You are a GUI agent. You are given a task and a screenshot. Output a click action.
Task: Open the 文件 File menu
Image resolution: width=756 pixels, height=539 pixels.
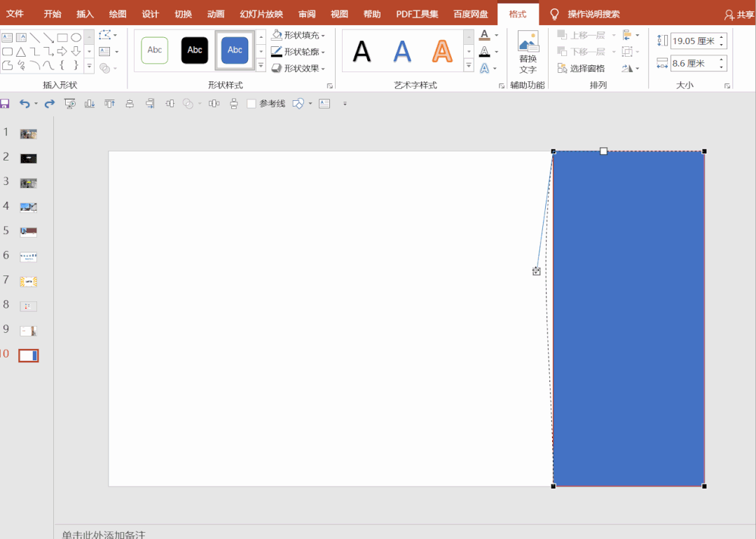pos(15,14)
